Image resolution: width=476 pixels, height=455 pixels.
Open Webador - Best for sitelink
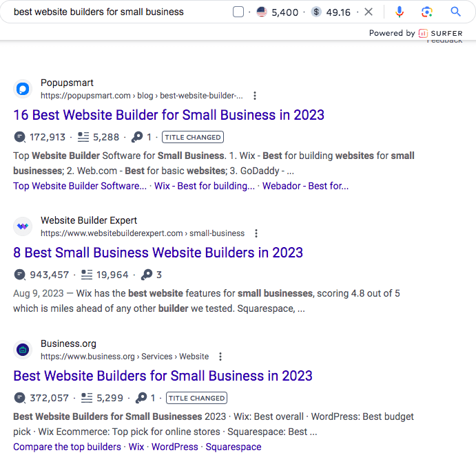coord(305,186)
